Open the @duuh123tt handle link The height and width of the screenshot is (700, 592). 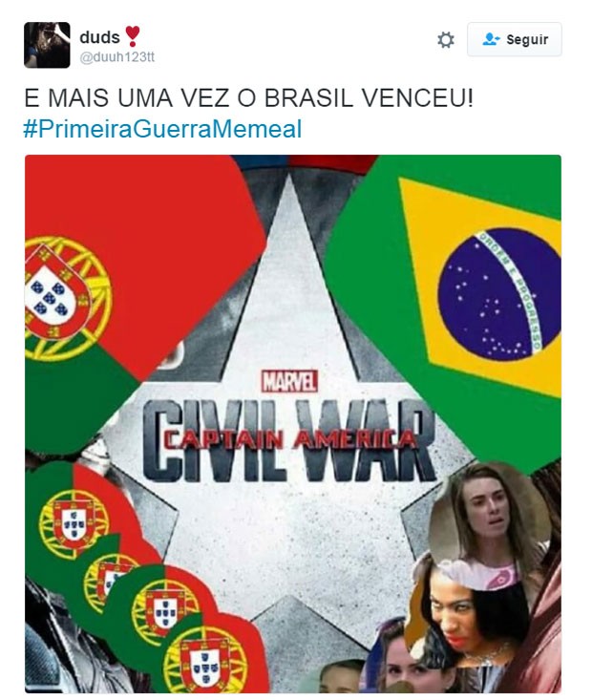click(117, 57)
